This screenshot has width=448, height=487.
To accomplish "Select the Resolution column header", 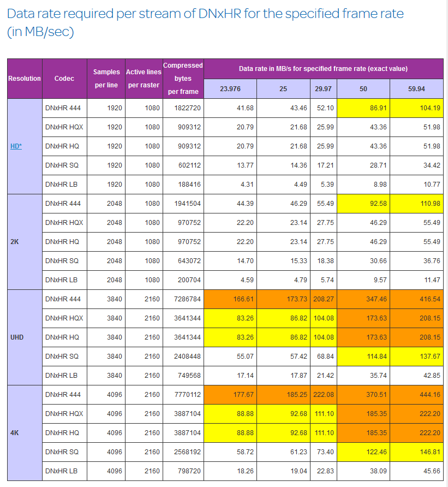I will (x=25, y=79).
